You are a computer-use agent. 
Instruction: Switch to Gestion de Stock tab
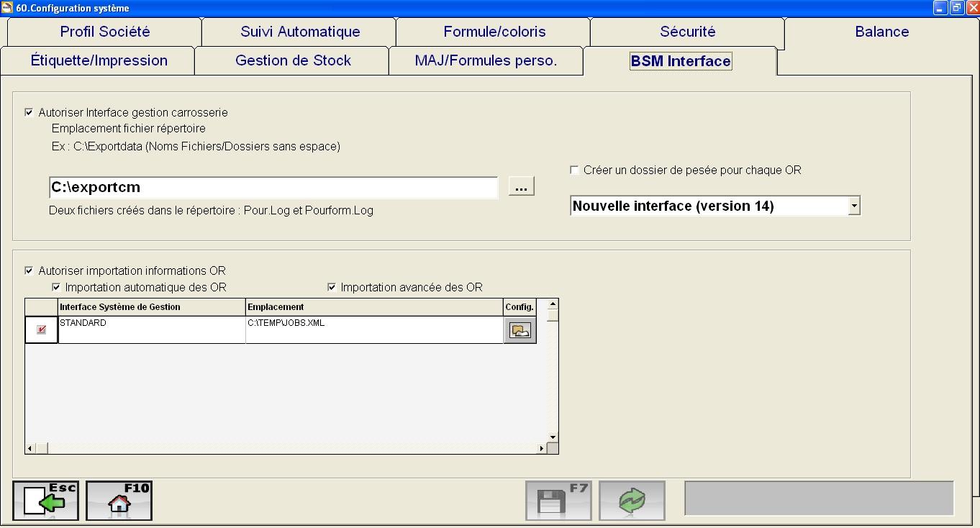(x=292, y=61)
